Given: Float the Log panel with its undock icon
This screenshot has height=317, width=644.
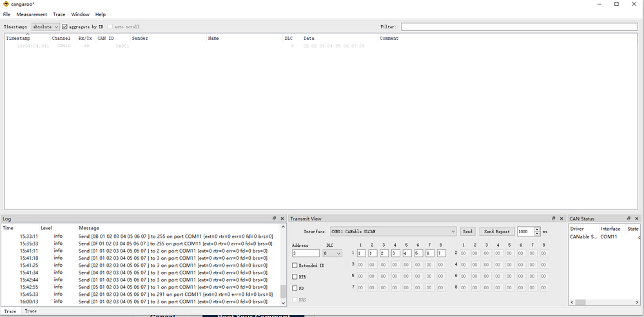Looking at the screenshot, I should [x=275, y=218].
